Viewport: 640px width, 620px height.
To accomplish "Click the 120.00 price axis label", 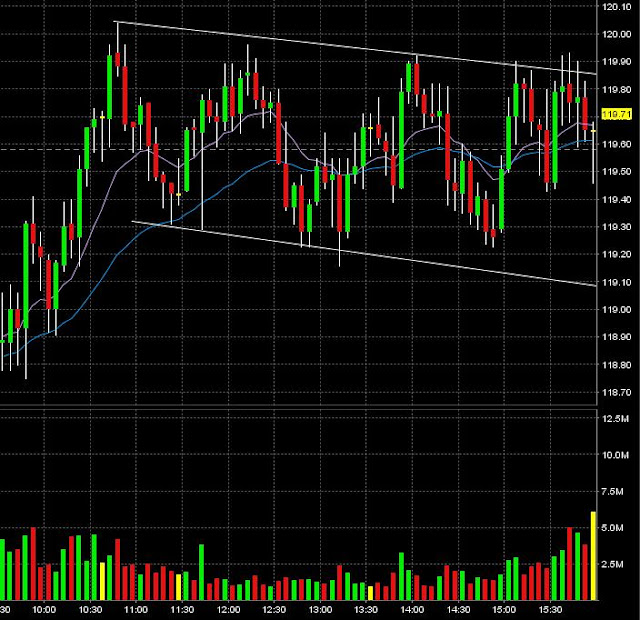I will (616, 34).
